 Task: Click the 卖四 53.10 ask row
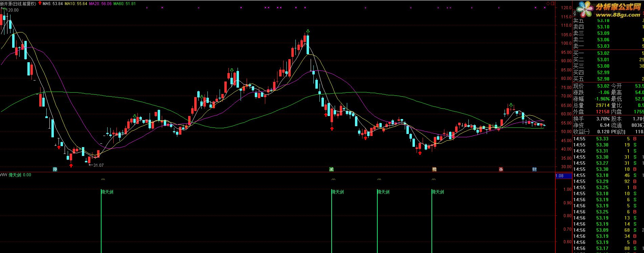[x=608, y=27]
